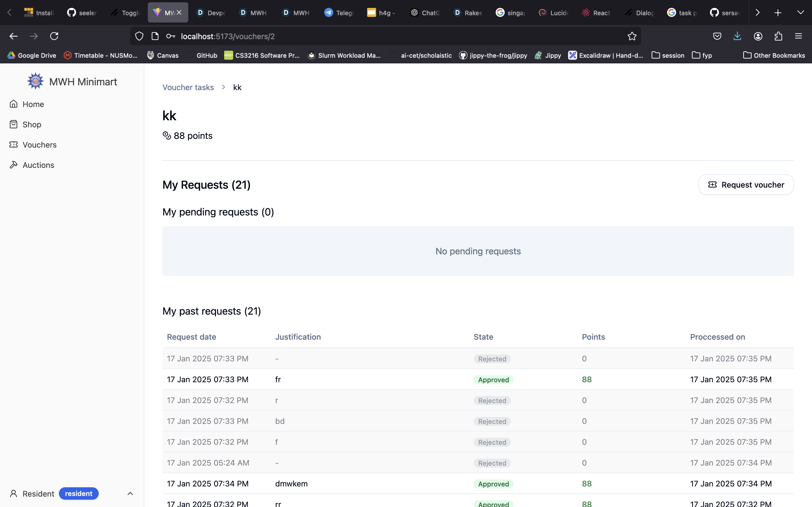
Task: Expand the Resident user menu chevron
Action: click(130, 493)
